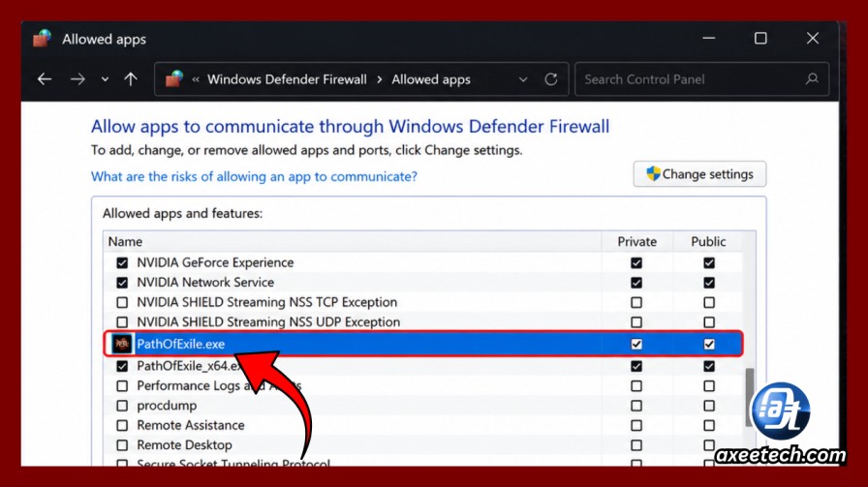868x487 pixels.
Task: Toggle Private for PathOfExile_x64.exe
Action: click(636, 366)
